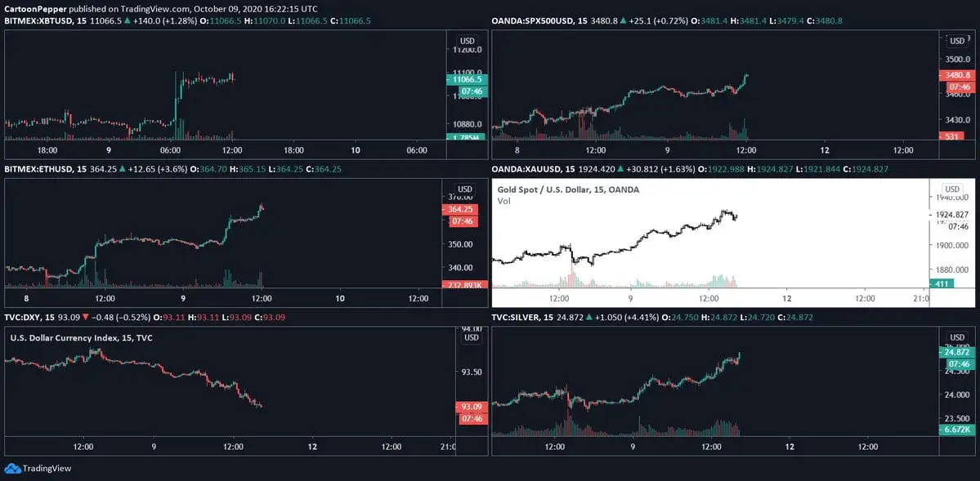Click the TradingView cloud logo icon
980x481 pixels.
[x=11, y=468]
